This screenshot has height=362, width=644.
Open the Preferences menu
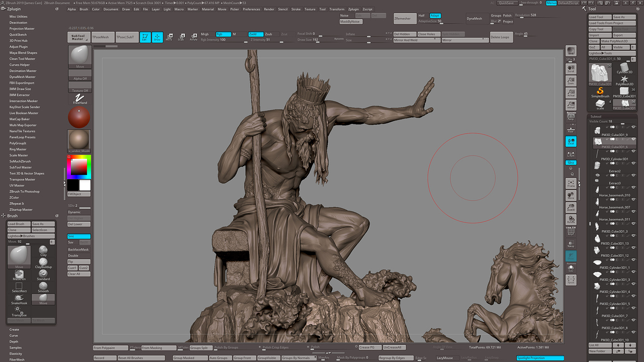(x=251, y=9)
